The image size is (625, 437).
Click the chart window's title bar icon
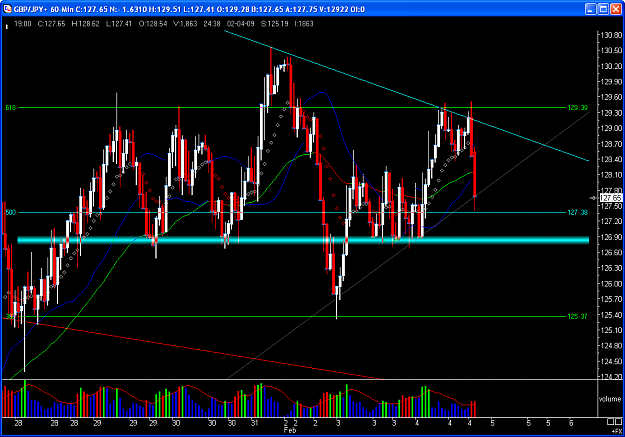7,9
